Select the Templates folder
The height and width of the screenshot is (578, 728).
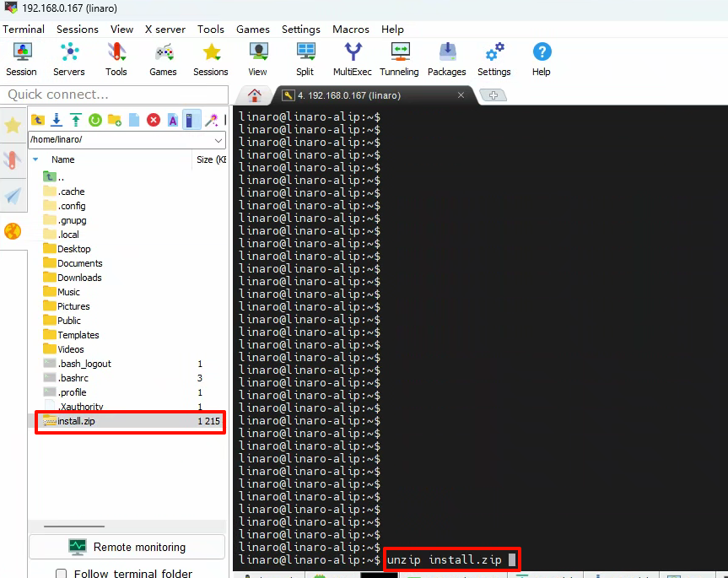coord(72,335)
